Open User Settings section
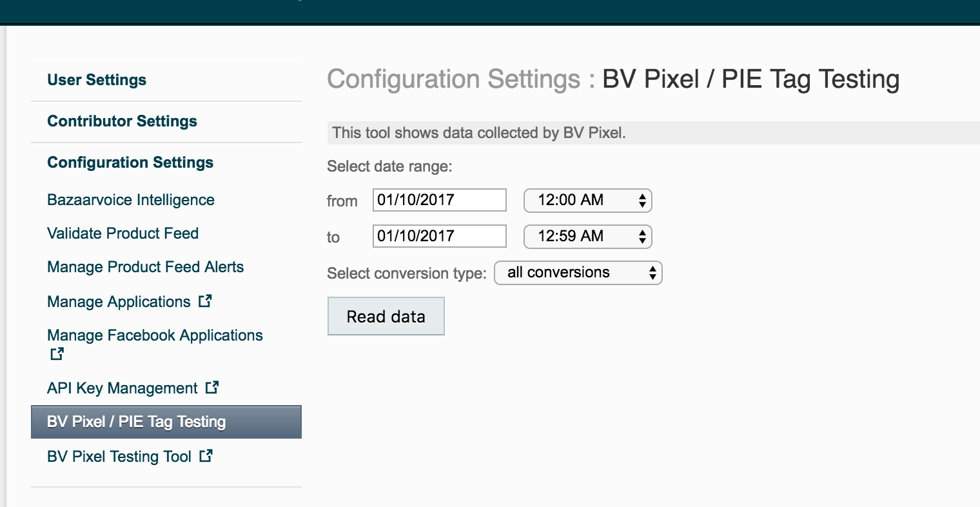Viewport: 980px width, 507px height. [x=97, y=80]
